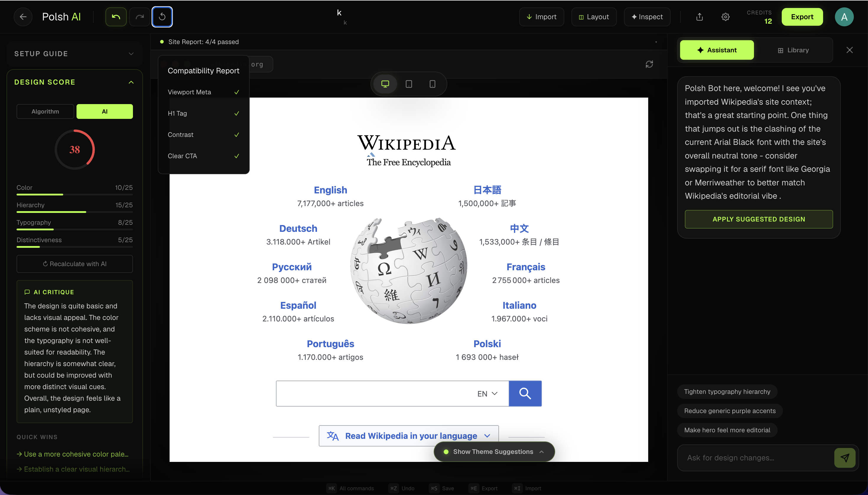The width and height of the screenshot is (868, 495).
Task: Click the Contrast report row
Action: pyautogui.click(x=204, y=135)
